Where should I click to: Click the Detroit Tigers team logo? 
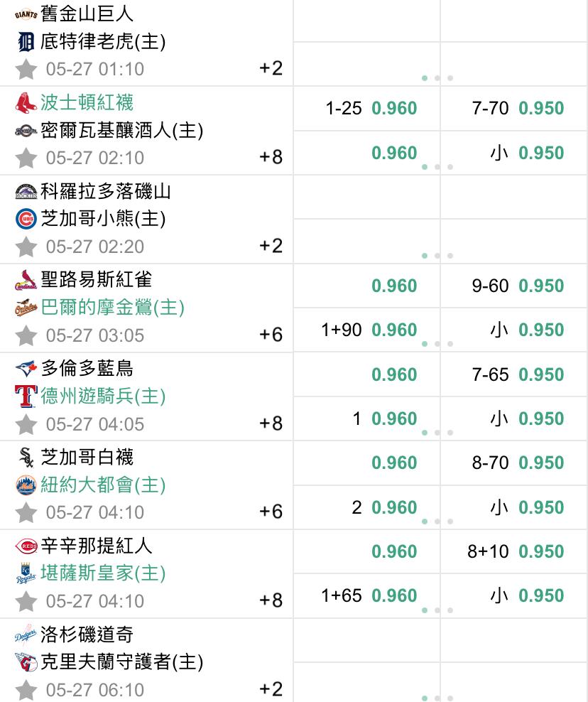click(x=26, y=42)
